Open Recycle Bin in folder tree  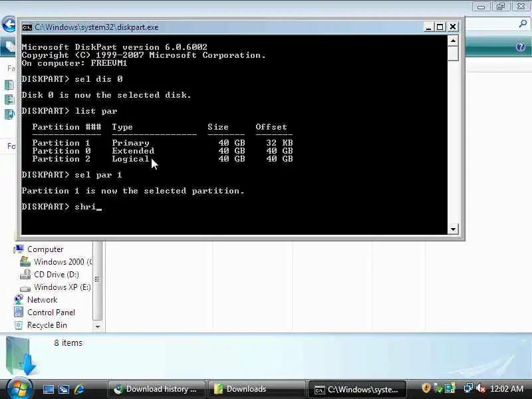coord(47,325)
